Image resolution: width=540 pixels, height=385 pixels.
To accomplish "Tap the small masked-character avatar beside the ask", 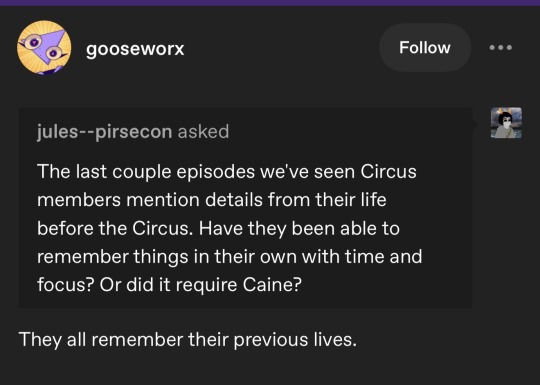I will point(506,123).
